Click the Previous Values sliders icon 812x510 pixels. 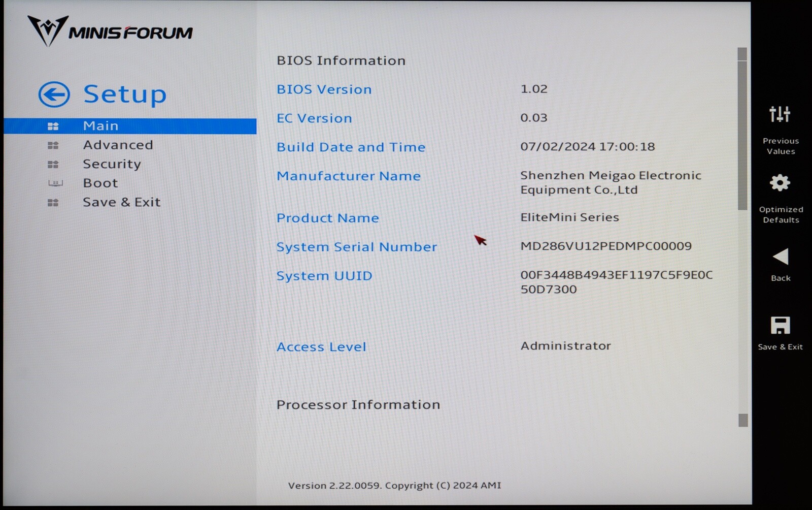tap(780, 114)
